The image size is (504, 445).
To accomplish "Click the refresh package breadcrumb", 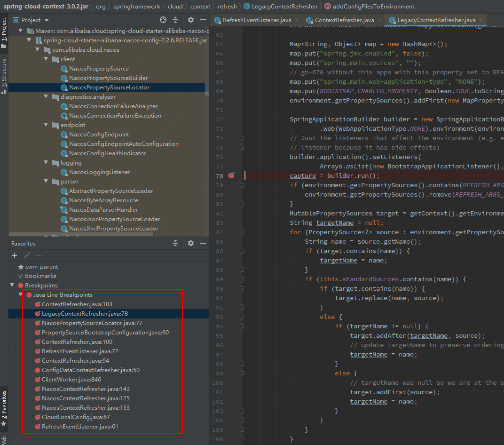I will (x=227, y=7).
